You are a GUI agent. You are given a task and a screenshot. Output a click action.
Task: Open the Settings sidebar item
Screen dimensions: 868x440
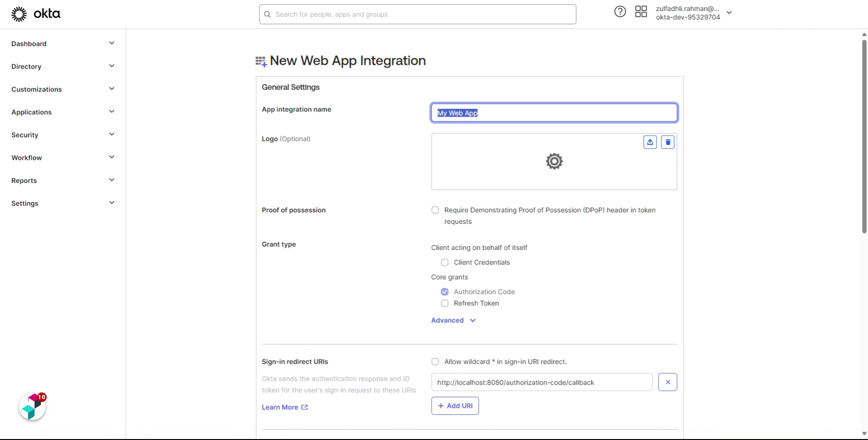[x=63, y=204]
